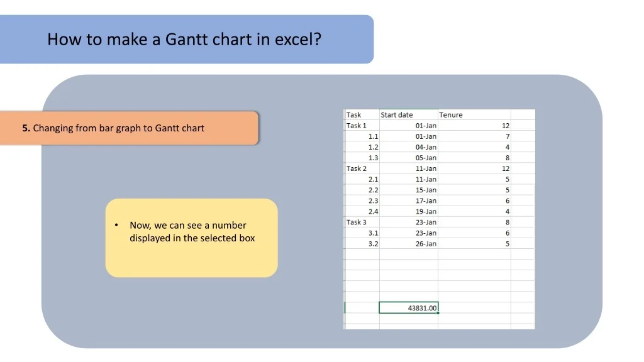Click the 19-Jan start date cell
Image resolution: width=644 pixels, height=362 pixels.
click(409, 211)
